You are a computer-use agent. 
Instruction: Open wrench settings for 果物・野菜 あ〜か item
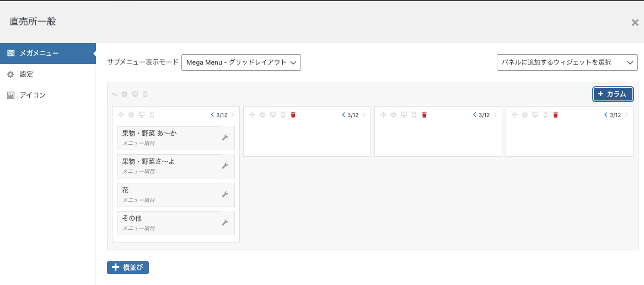[224, 138]
